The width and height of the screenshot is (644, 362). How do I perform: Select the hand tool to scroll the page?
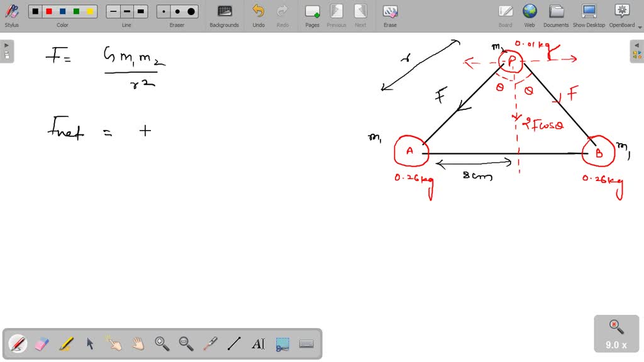pyautogui.click(x=137, y=343)
